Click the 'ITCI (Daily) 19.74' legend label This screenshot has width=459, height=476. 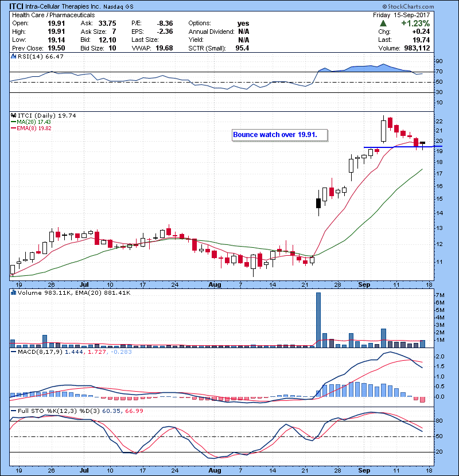[x=47, y=115]
